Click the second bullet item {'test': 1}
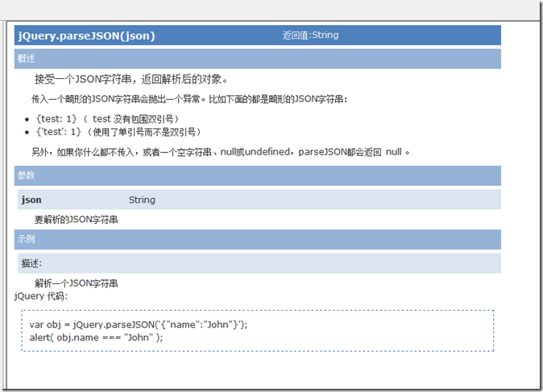Image resolution: width=543 pixels, height=392 pixels. [118, 131]
